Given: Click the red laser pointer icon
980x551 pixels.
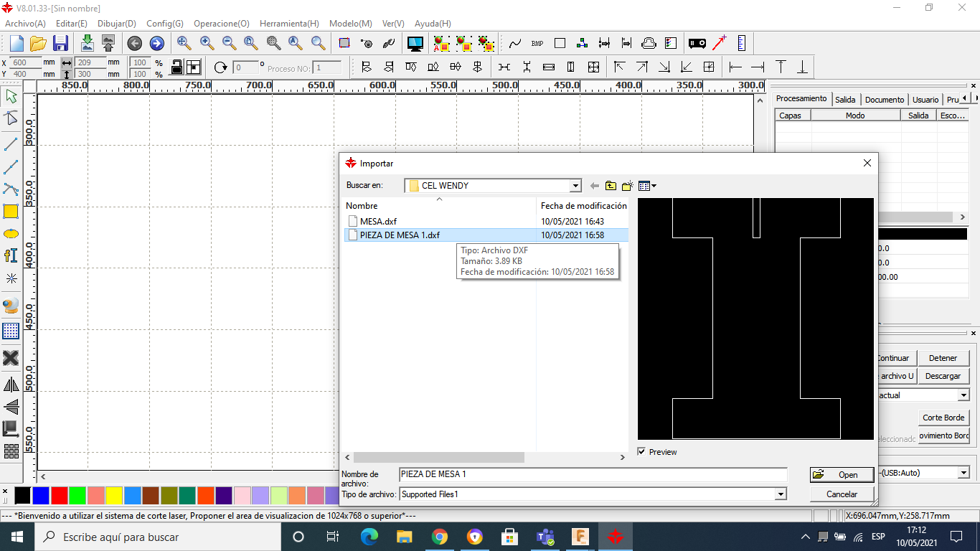Looking at the screenshot, I should click(x=719, y=43).
